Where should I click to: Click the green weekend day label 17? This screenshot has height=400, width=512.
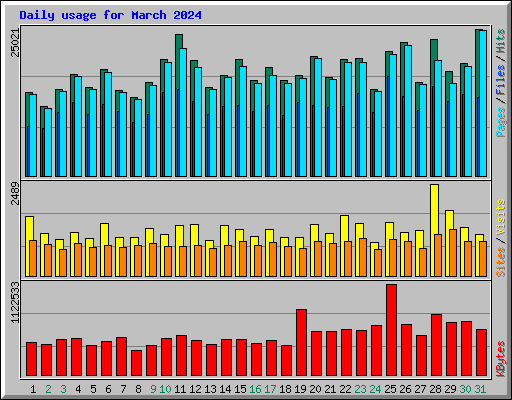click(270, 389)
